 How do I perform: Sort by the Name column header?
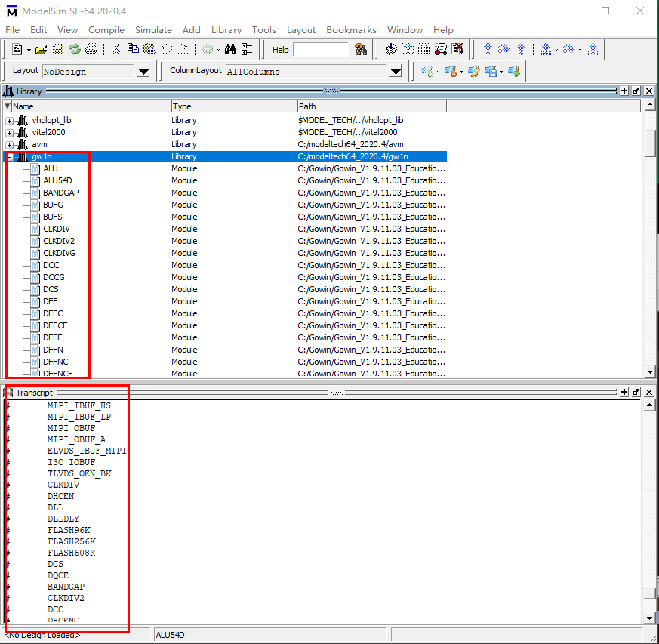(x=91, y=106)
